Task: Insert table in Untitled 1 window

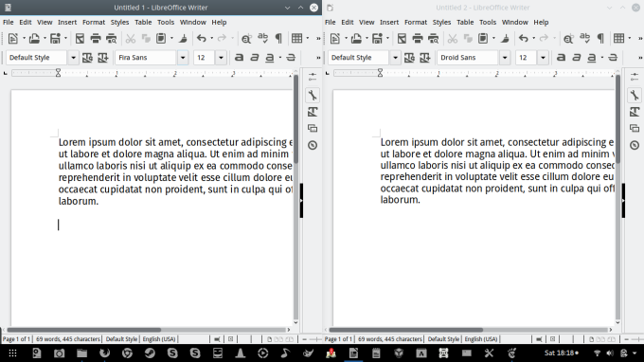Action: coord(296,39)
